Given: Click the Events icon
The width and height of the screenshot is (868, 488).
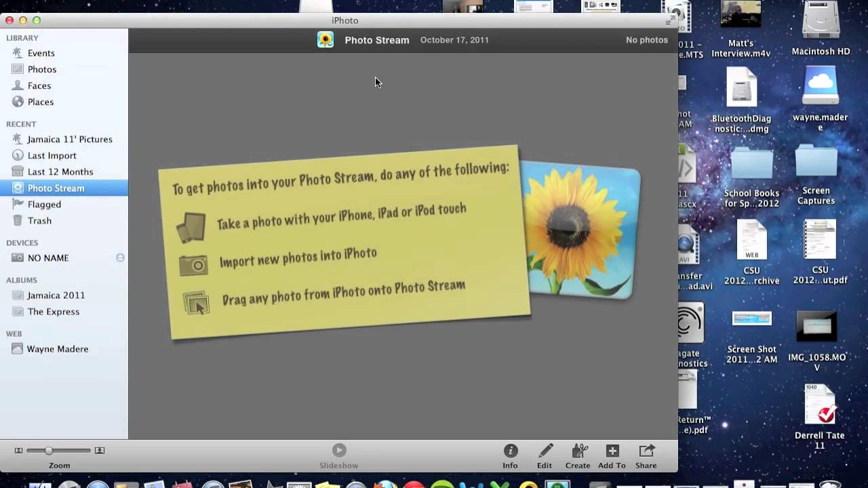Looking at the screenshot, I should pyautogui.click(x=18, y=53).
